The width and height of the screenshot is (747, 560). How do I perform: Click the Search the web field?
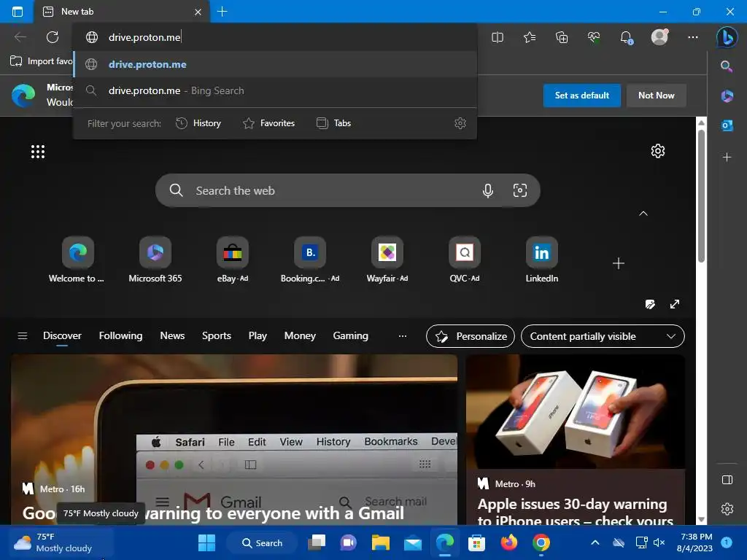(348, 190)
